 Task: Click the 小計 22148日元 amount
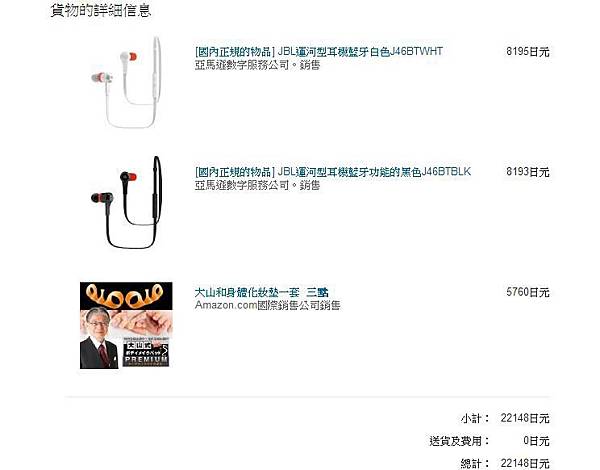[x=525, y=418]
